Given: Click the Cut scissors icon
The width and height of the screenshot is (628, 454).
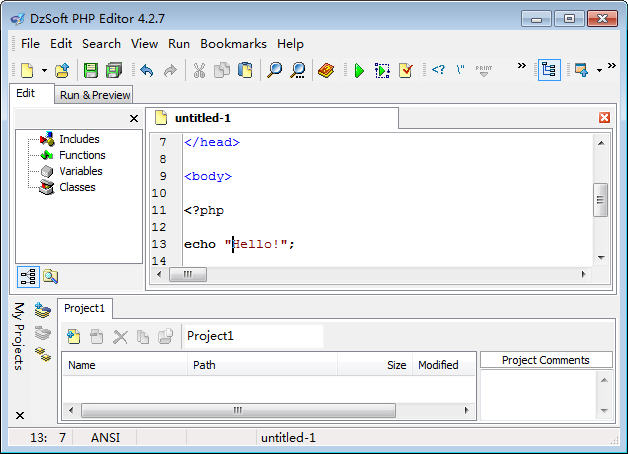Looking at the screenshot, I should point(199,70).
